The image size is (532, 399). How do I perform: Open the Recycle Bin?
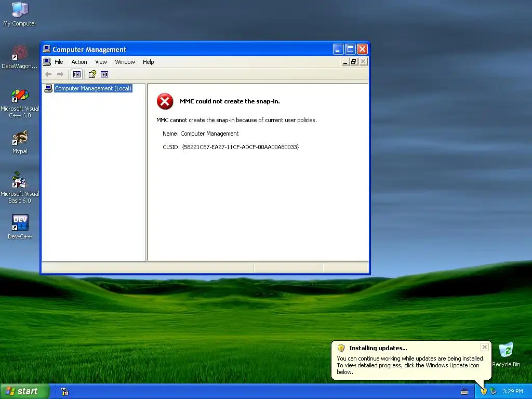coord(506,354)
